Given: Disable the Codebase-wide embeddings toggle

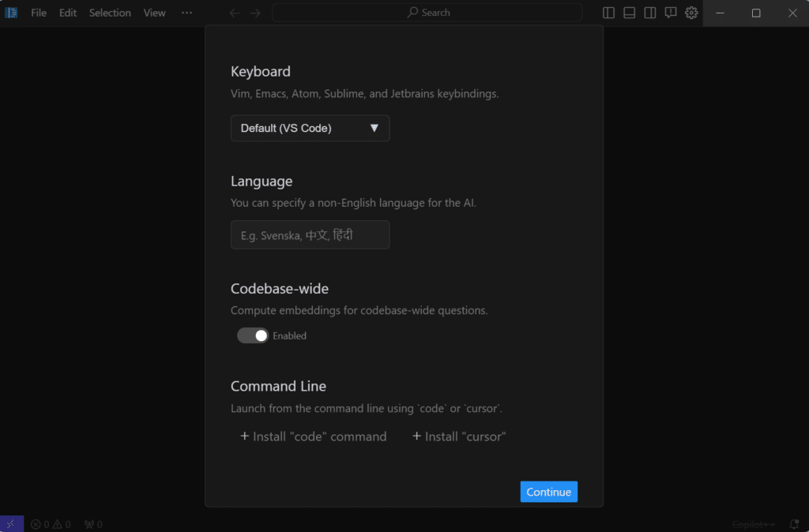Looking at the screenshot, I should tap(253, 335).
